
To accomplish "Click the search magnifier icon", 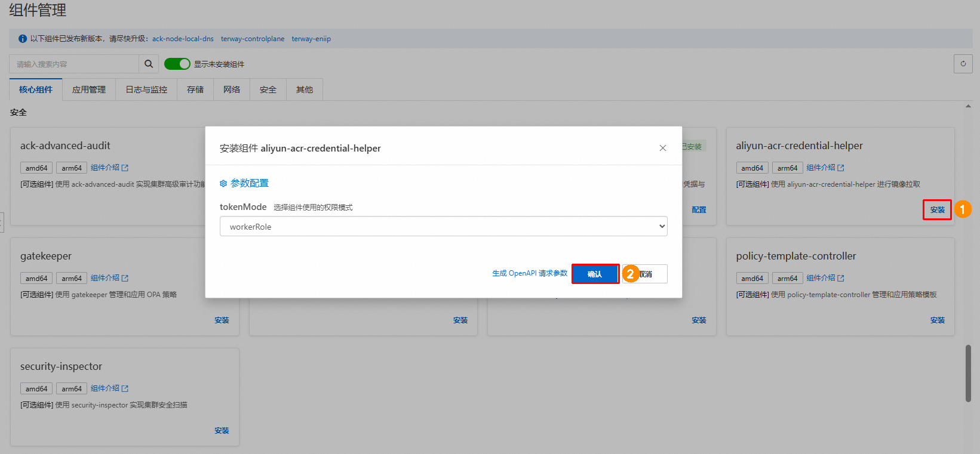I will [x=149, y=64].
